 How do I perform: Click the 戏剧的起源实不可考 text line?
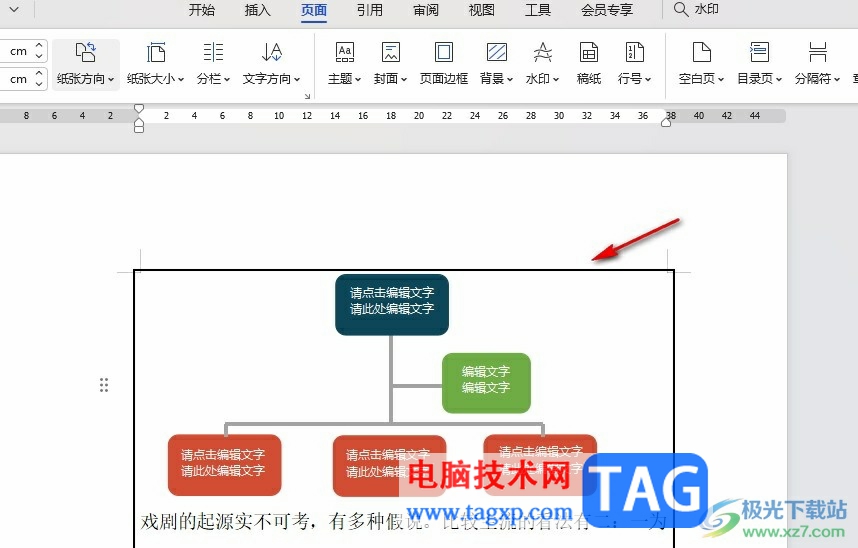[403, 521]
